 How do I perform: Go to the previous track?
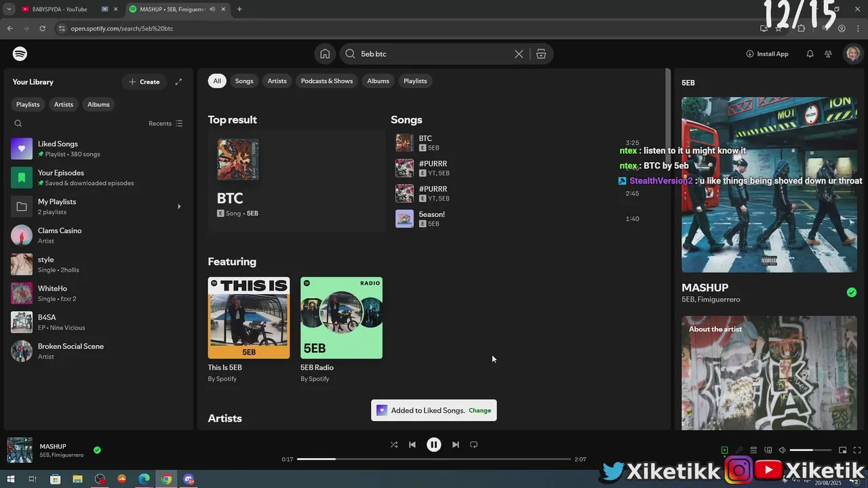click(412, 445)
